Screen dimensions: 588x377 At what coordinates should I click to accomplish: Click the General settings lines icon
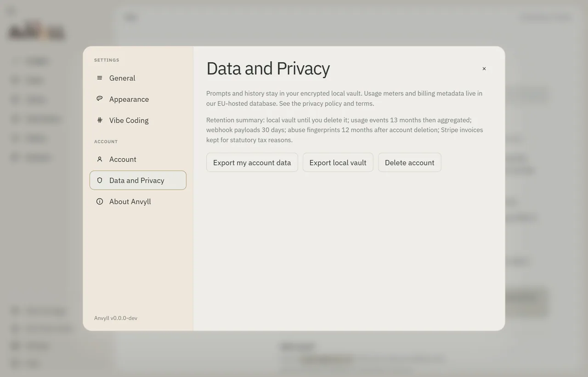pyautogui.click(x=100, y=78)
